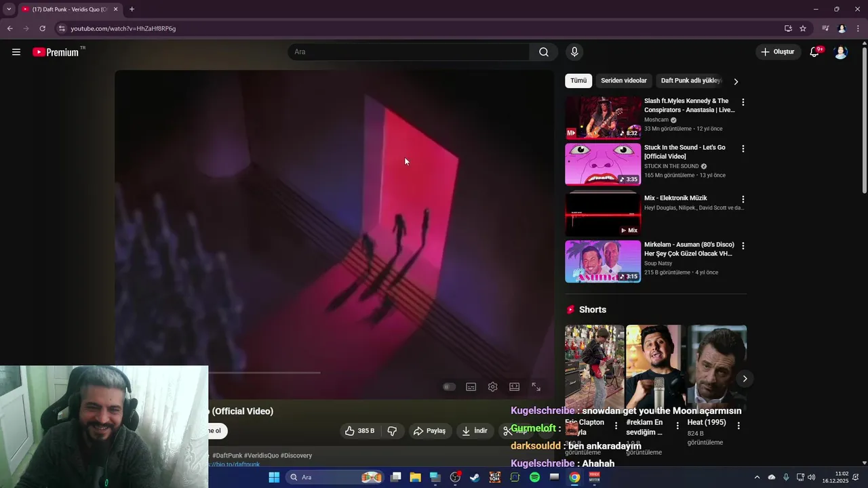Open Chrome media controls icon
The width and height of the screenshot is (868, 488).
click(x=825, y=28)
